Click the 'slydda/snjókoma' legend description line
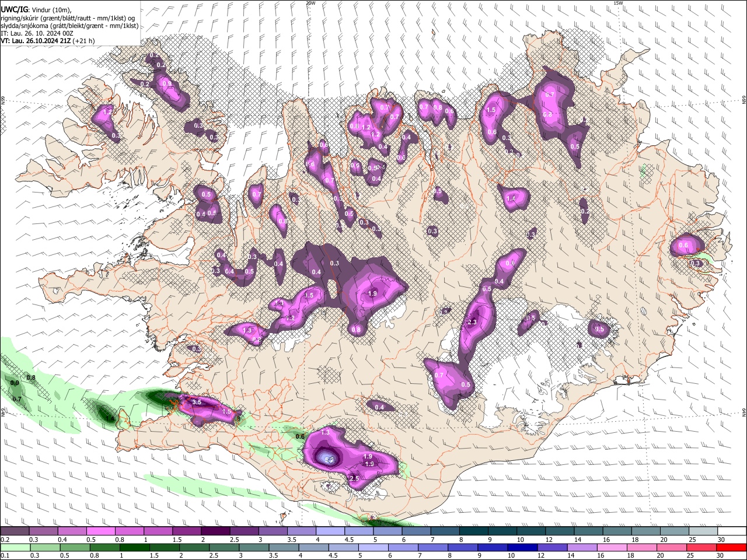This screenshot has width=747, height=560. (69, 26)
